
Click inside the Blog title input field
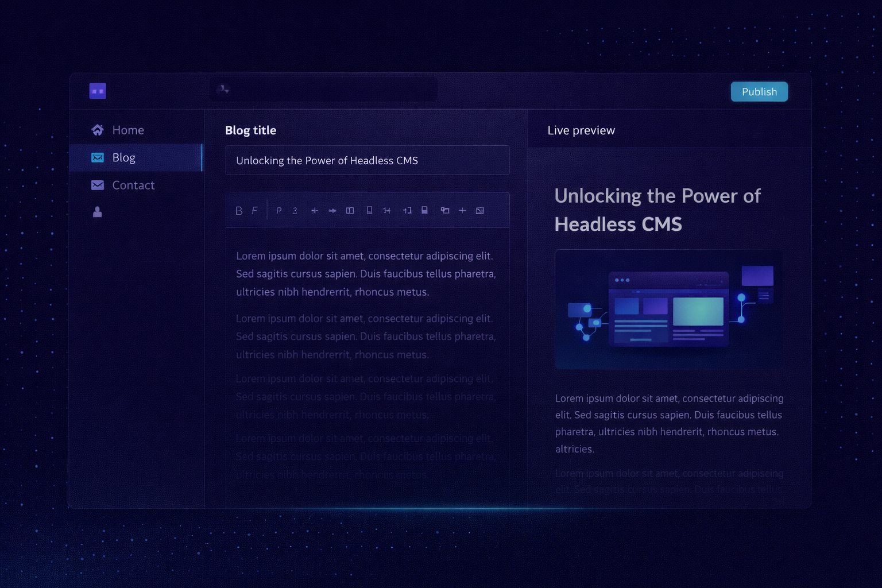click(x=367, y=160)
